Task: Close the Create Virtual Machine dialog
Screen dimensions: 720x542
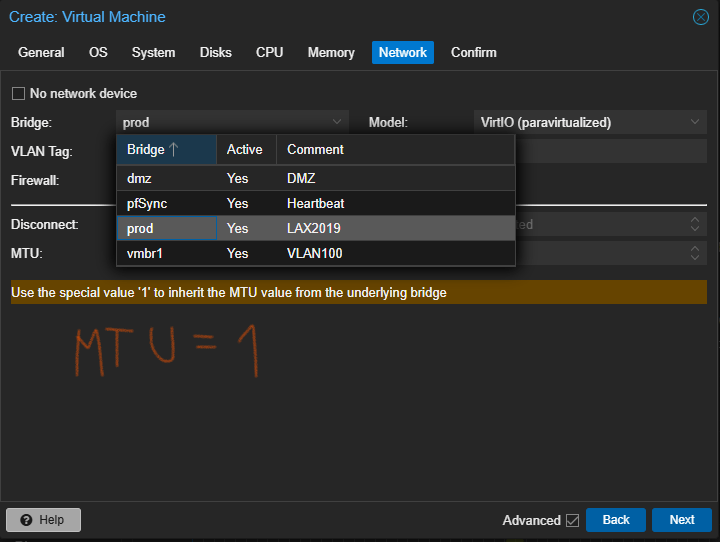Action: [x=700, y=17]
